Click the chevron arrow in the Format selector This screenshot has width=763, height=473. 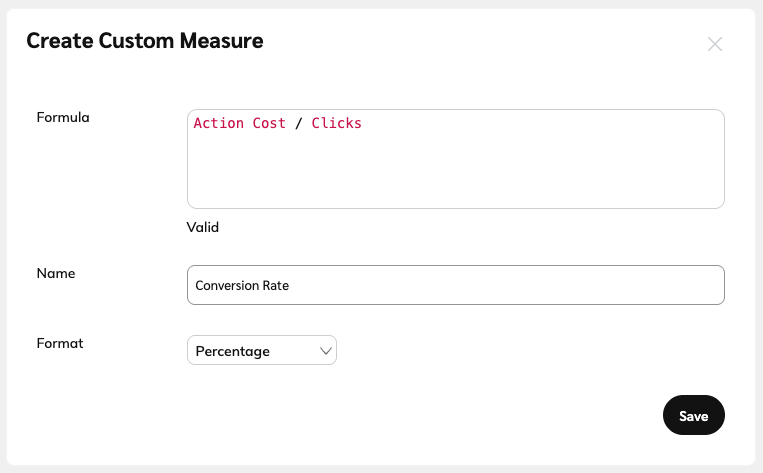325,351
